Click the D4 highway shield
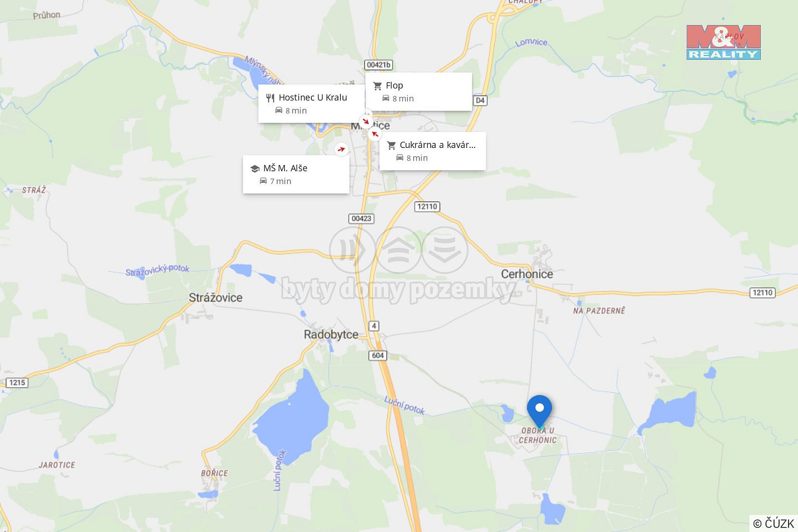798x532 pixels. (480, 100)
